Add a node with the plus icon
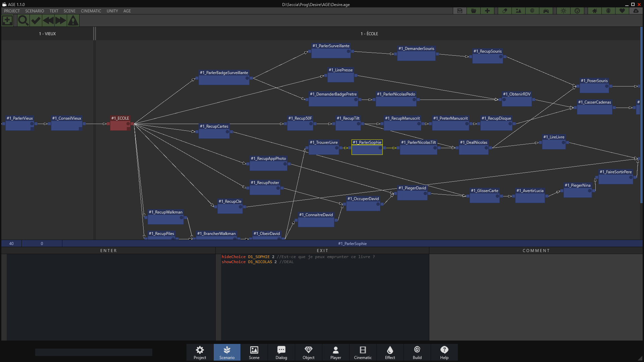This screenshot has width=644, height=362. (487, 11)
